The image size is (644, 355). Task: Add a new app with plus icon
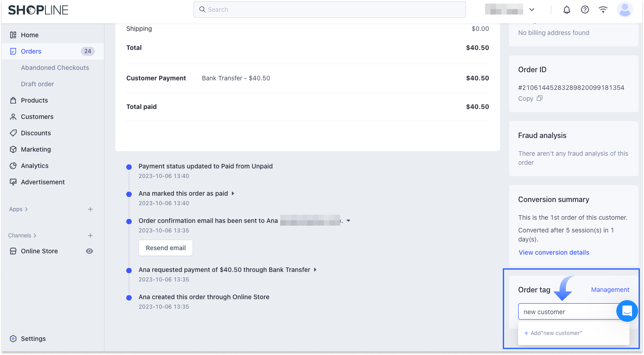click(90, 209)
